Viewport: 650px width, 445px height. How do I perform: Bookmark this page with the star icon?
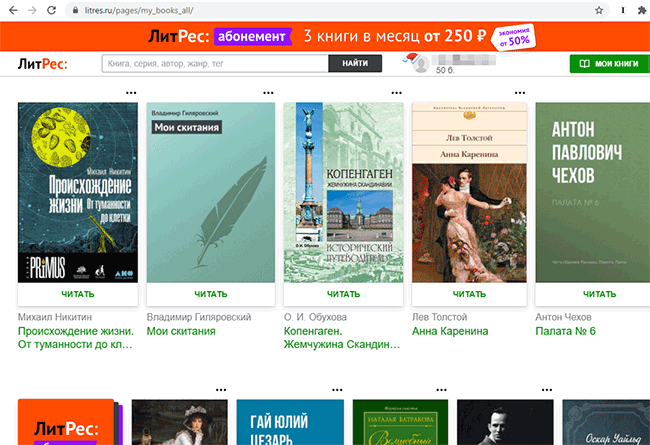[599, 10]
